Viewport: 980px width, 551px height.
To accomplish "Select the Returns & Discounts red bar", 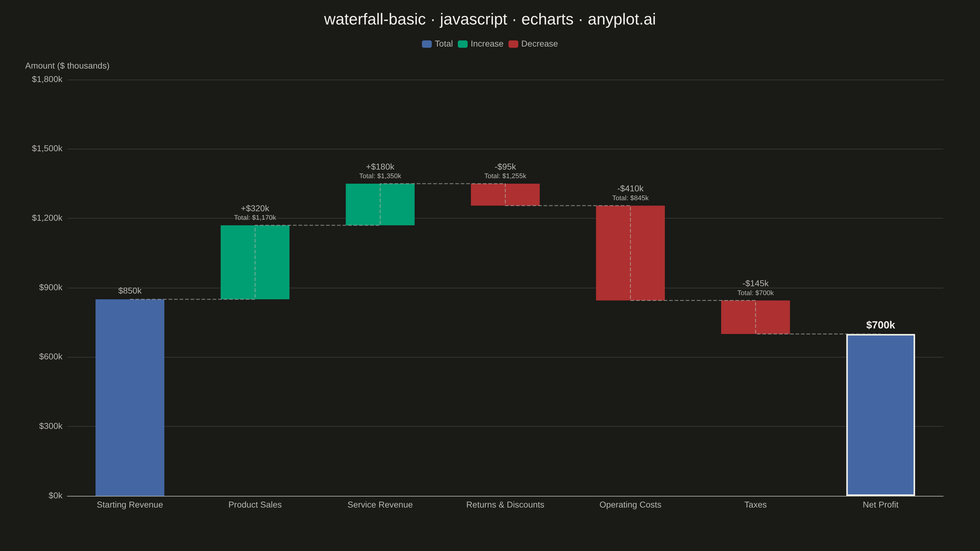I will click(505, 195).
